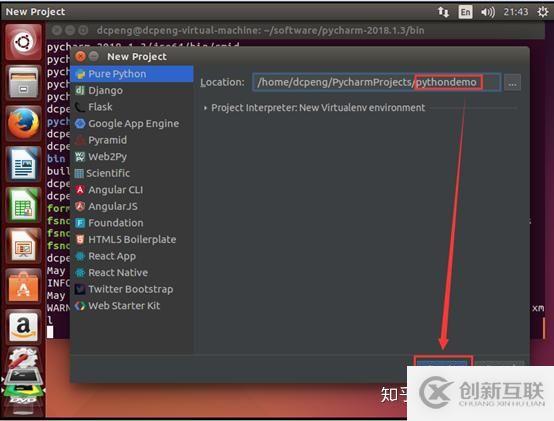Click the Web Starter Kit icon
This screenshot has width=554, height=421.
(x=80, y=306)
